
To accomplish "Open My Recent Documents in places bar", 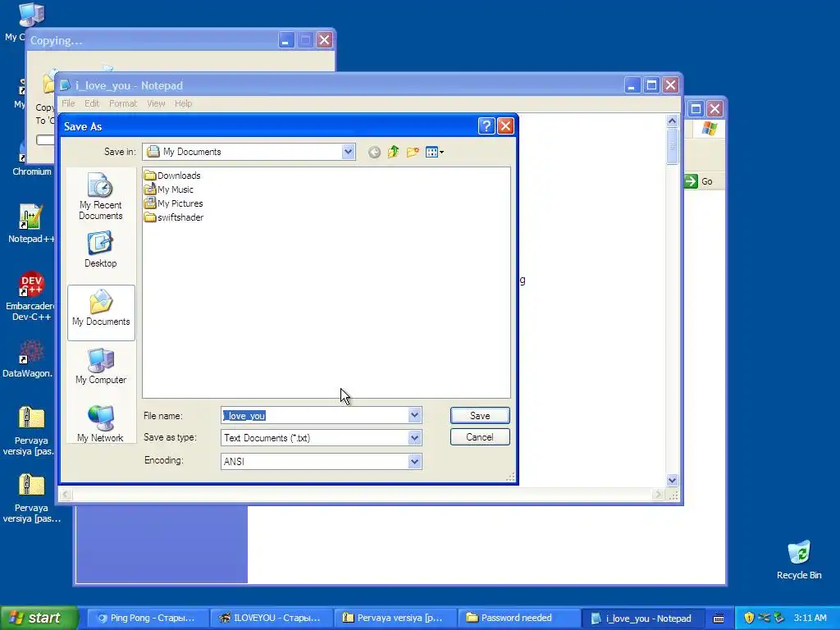I will click(101, 196).
